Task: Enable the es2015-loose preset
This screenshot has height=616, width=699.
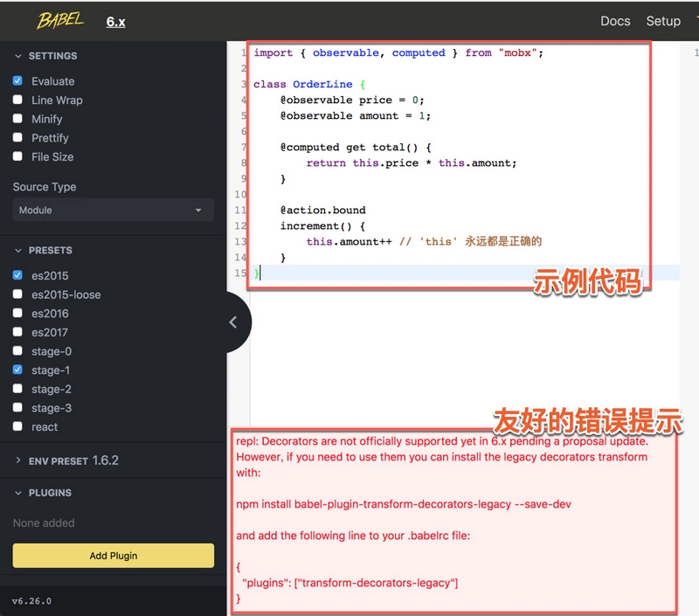Action: [17, 294]
